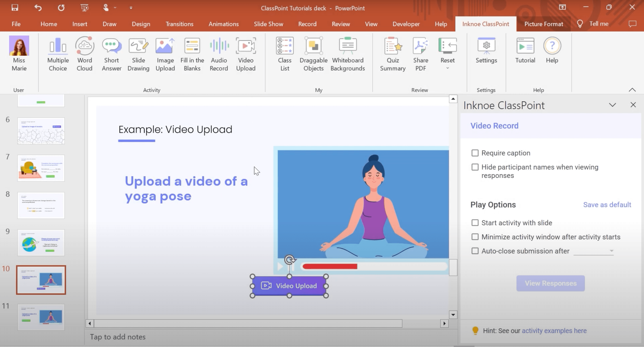Click the Inknoe ClassPoint ribbon tab
This screenshot has height=347, width=644.
(486, 24)
